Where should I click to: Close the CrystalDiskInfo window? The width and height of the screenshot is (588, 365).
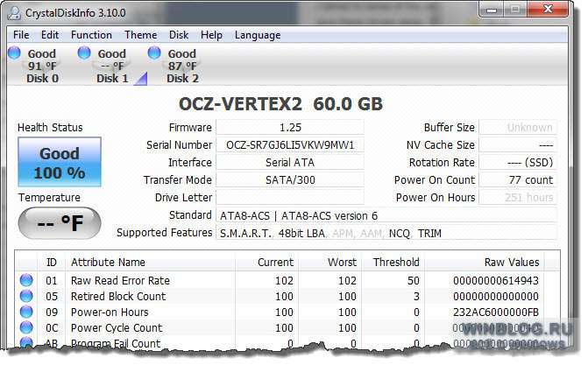[x=548, y=10]
